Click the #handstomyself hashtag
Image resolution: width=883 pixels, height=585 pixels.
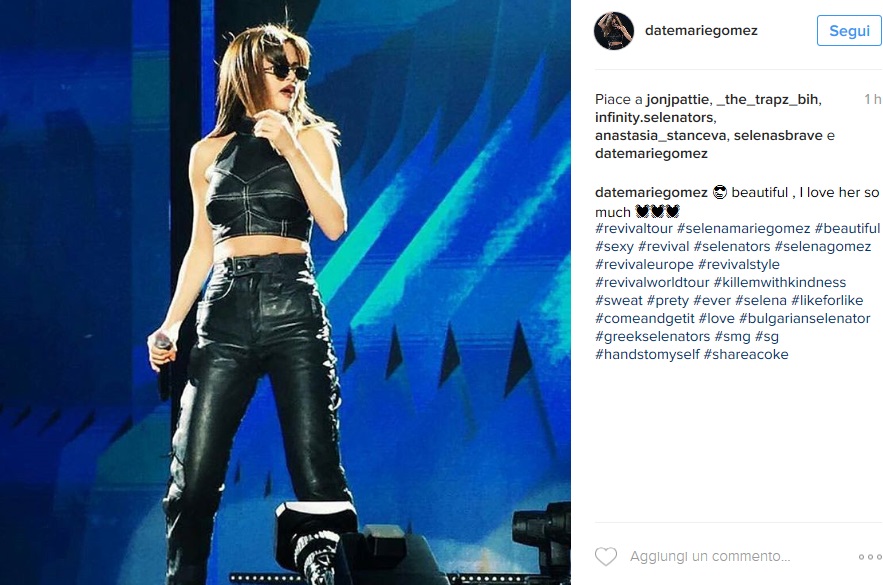(x=647, y=355)
